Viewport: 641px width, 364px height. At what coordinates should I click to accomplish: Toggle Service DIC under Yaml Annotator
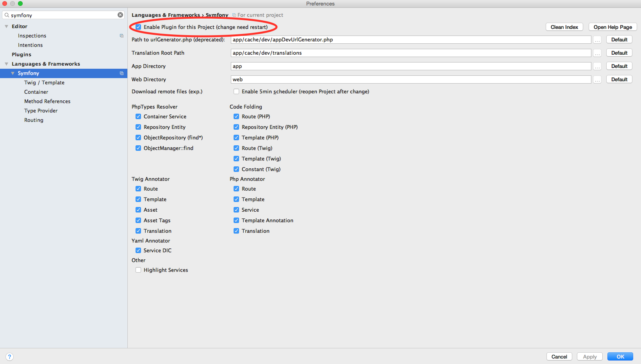[x=138, y=250]
